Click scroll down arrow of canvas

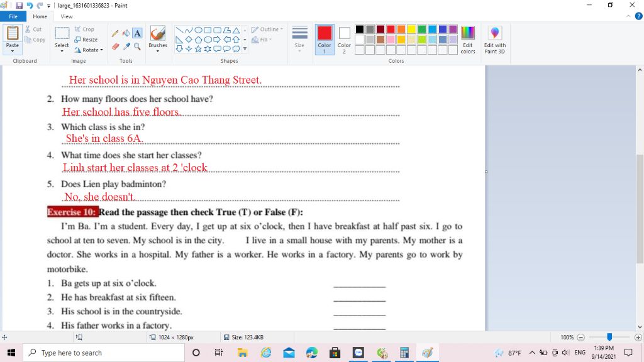tap(640, 327)
